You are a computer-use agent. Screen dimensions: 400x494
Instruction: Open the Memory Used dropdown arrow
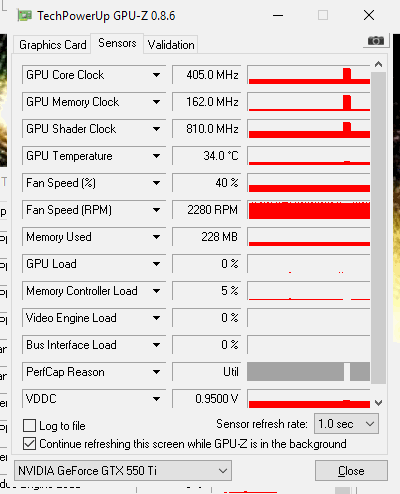[x=156, y=237]
